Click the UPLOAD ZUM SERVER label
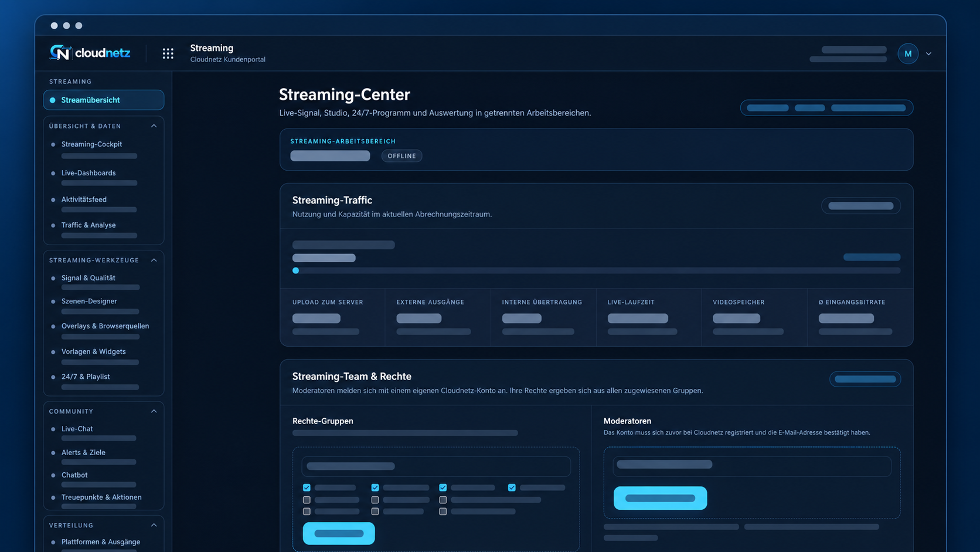 [x=328, y=302]
